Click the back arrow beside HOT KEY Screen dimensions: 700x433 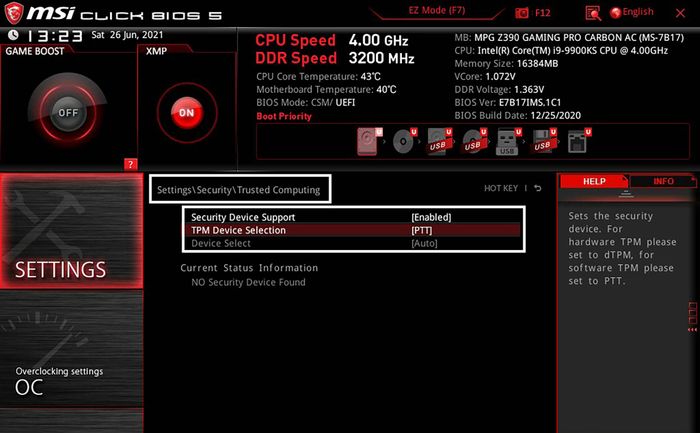click(x=538, y=188)
